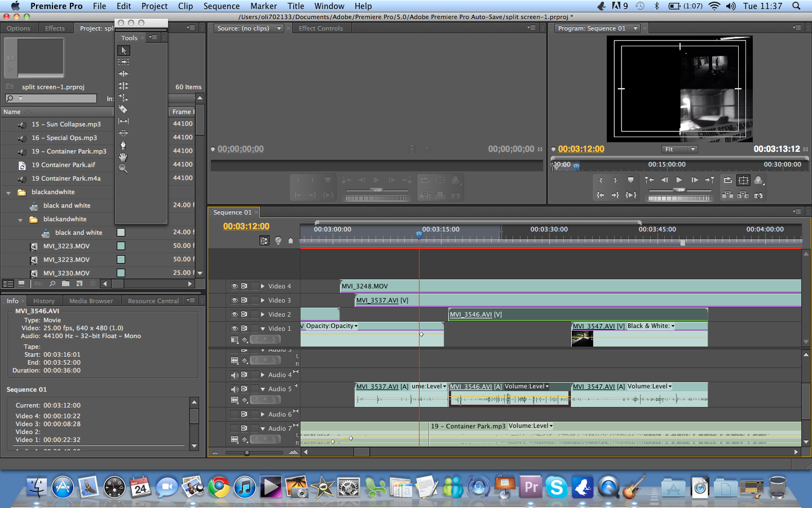Enable Audio 6 track output toggle
812x508 pixels.
pos(234,414)
